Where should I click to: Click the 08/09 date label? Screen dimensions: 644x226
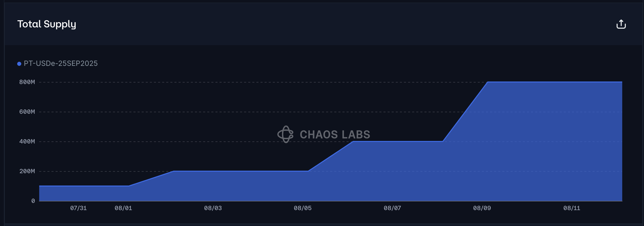(482, 208)
